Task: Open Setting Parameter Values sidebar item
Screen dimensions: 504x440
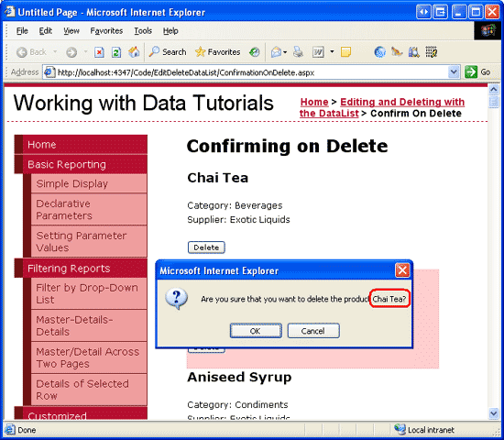Action: tap(89, 242)
